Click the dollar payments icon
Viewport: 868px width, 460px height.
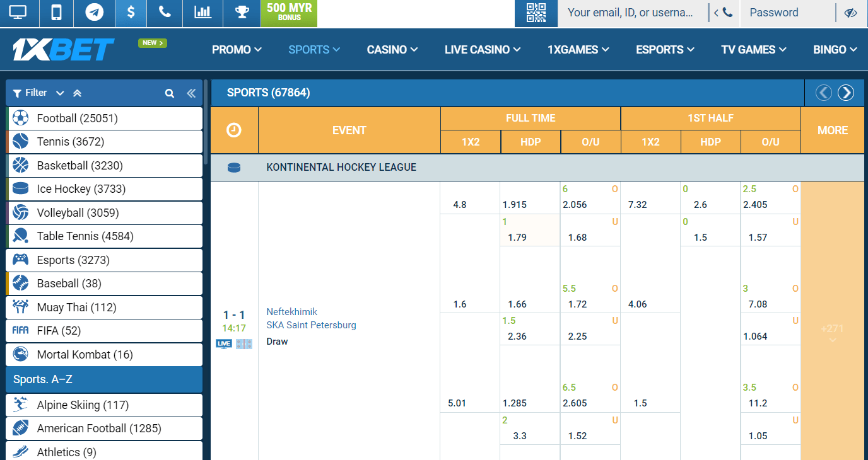point(131,13)
